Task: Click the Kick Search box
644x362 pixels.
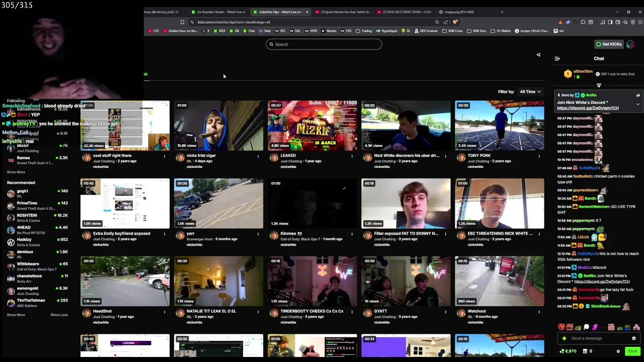Action: click(x=324, y=44)
